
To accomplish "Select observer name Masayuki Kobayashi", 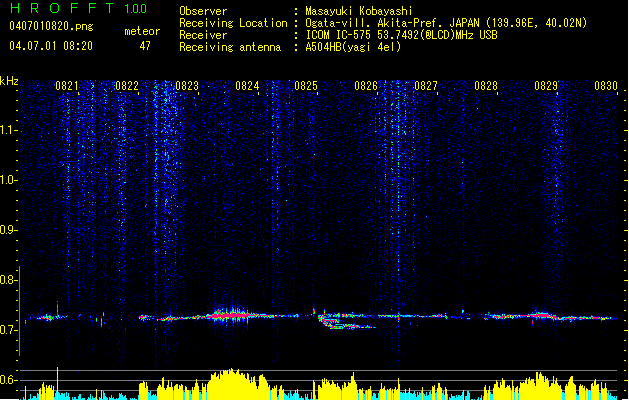I will [x=359, y=11].
